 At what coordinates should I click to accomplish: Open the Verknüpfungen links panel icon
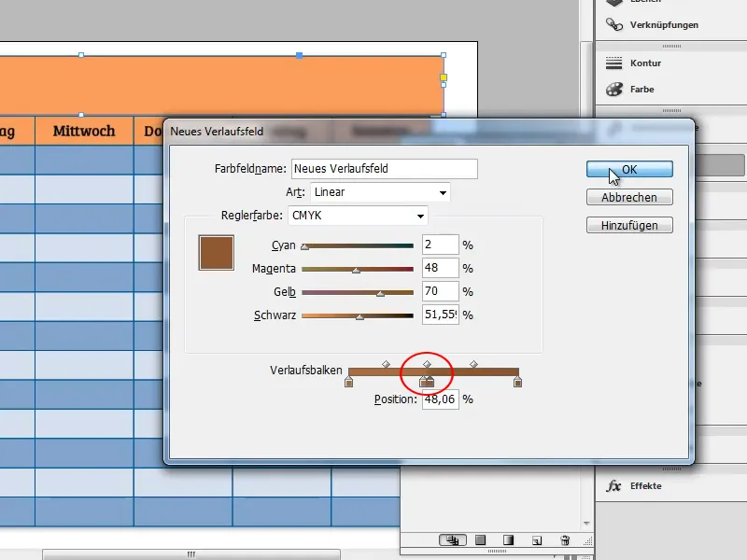pyautogui.click(x=614, y=24)
